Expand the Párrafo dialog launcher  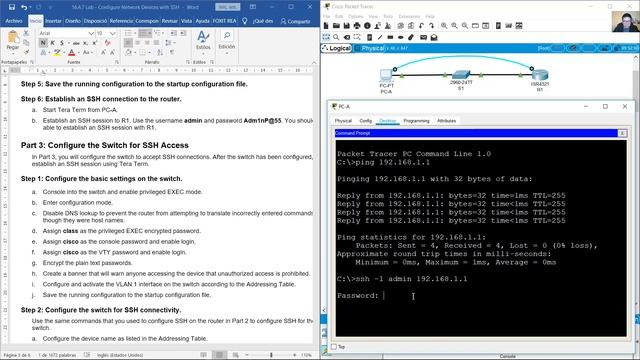click(x=187, y=62)
